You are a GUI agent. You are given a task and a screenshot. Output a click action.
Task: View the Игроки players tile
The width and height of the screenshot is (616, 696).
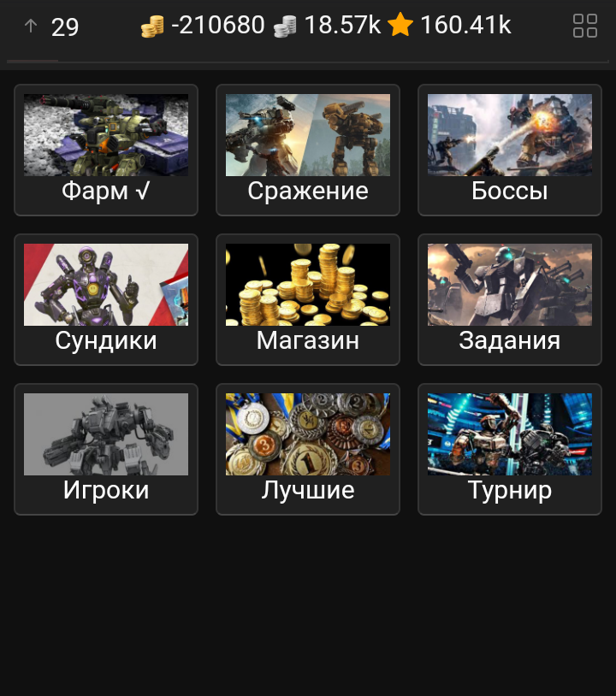click(x=106, y=449)
